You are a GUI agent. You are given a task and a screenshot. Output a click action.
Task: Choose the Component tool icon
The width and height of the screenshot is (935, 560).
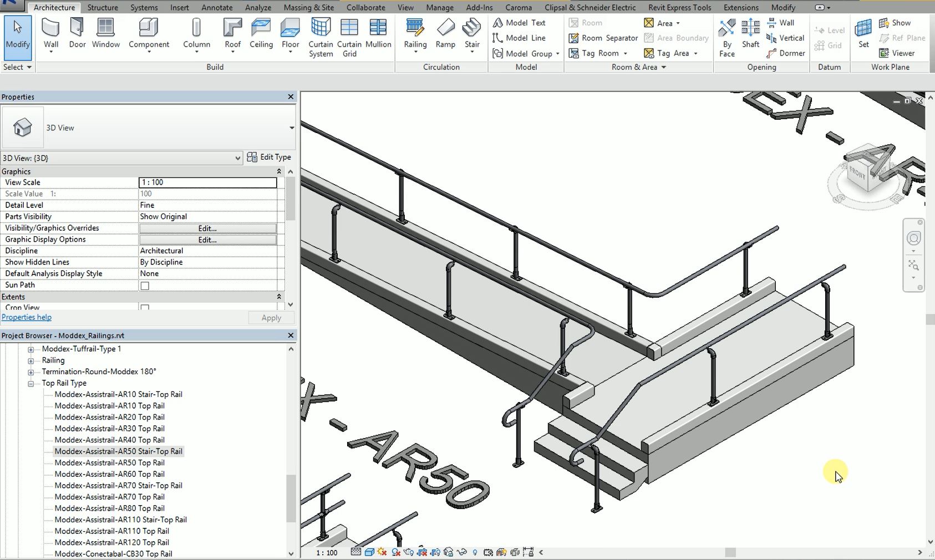149,28
